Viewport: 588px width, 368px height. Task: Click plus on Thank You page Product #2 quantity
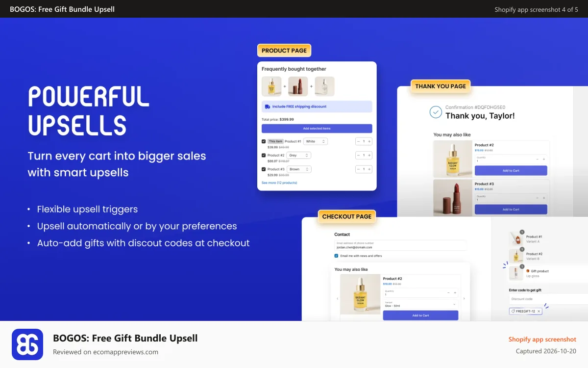click(x=543, y=159)
